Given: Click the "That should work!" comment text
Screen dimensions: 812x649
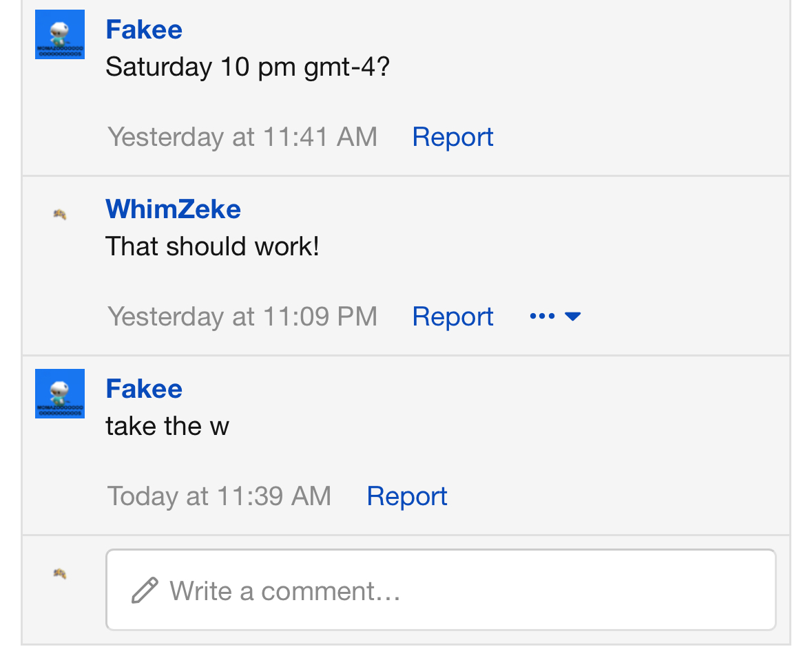Looking at the screenshot, I should 212,246.
